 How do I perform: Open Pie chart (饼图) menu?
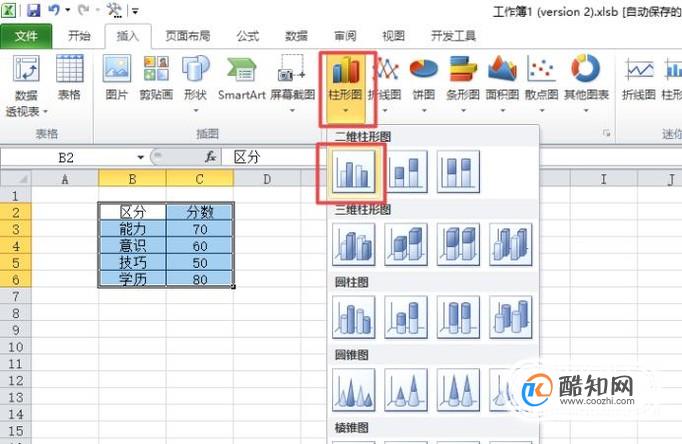(x=424, y=83)
